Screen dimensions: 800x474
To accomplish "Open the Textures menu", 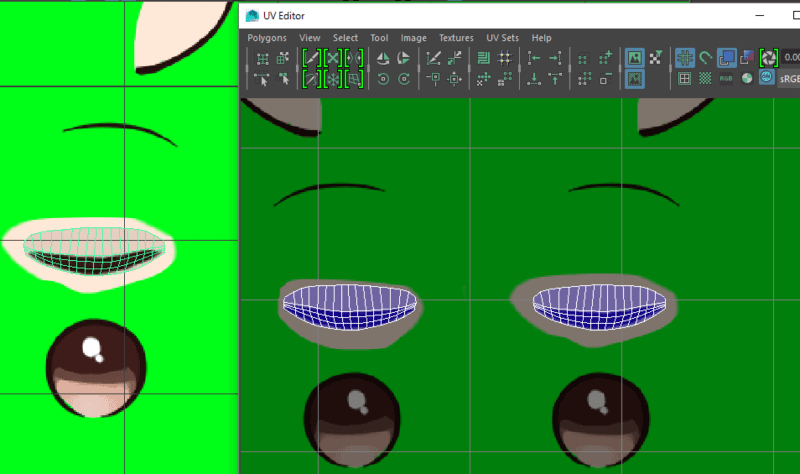I will pos(456,38).
